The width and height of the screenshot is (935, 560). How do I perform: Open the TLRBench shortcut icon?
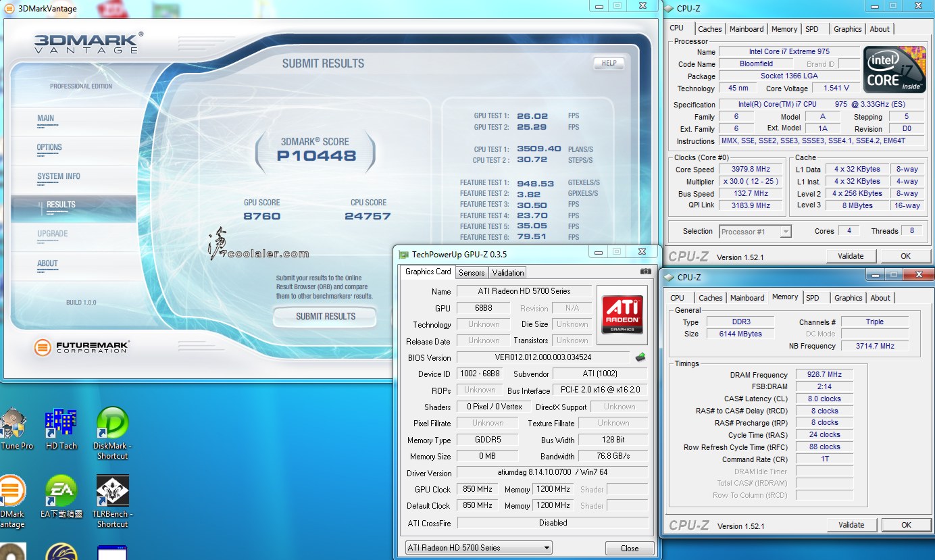(112, 492)
